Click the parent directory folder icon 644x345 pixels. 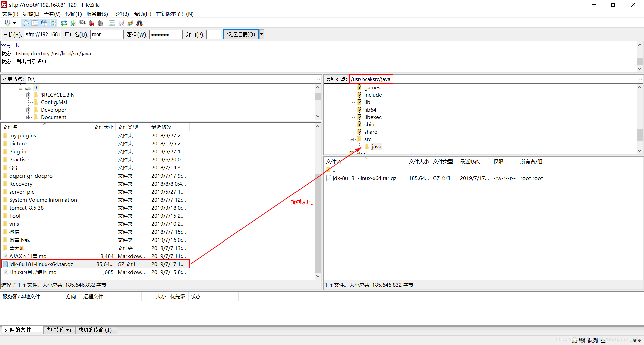(x=329, y=170)
